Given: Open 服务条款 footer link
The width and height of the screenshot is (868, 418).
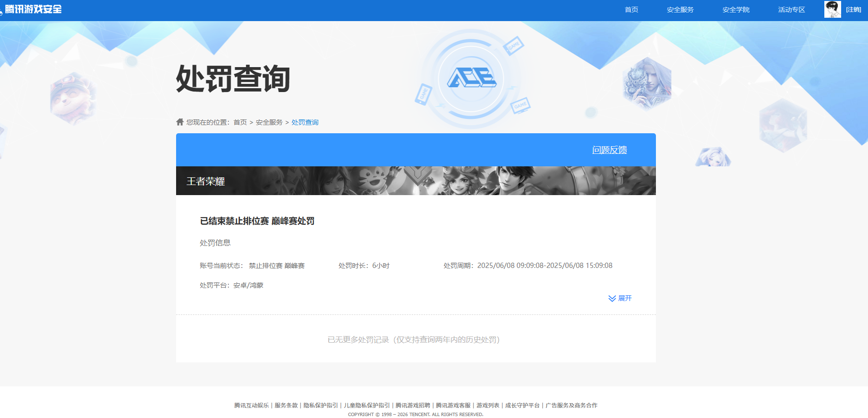Looking at the screenshot, I should point(286,405).
